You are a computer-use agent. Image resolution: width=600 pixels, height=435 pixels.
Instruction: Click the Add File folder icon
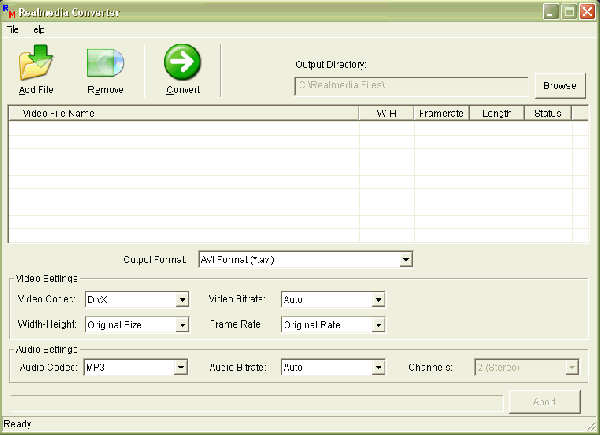[36, 62]
